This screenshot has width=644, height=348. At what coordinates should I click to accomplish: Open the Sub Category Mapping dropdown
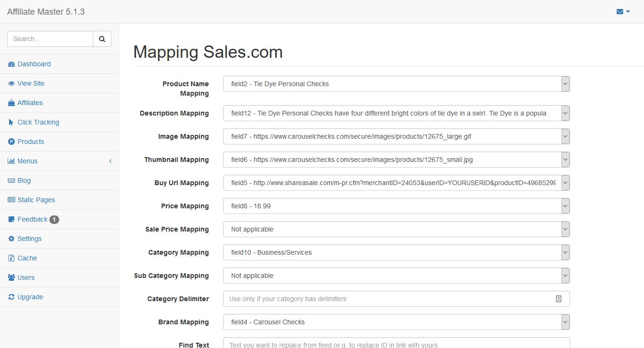[x=397, y=276]
